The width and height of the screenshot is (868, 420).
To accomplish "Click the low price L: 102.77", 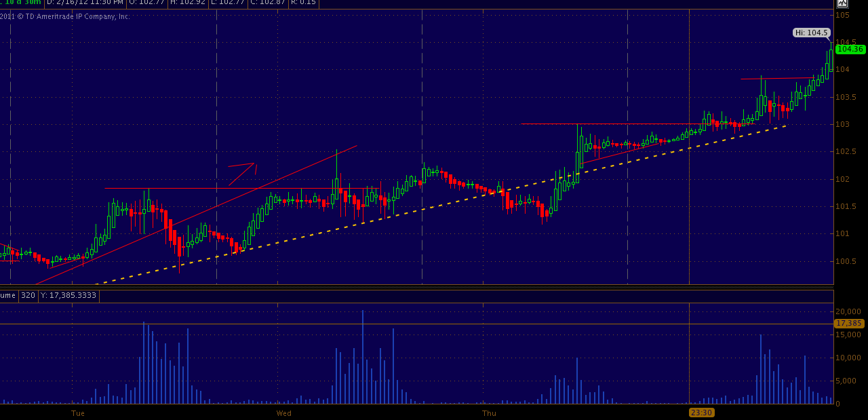I will (x=227, y=3).
